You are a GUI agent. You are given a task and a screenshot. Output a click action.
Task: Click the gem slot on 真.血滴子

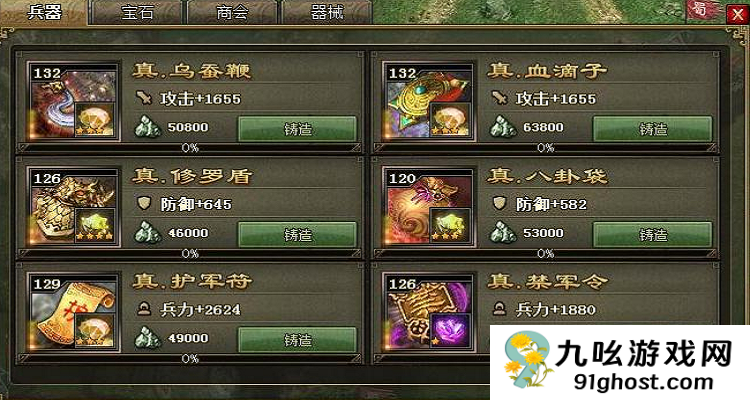click(450, 120)
